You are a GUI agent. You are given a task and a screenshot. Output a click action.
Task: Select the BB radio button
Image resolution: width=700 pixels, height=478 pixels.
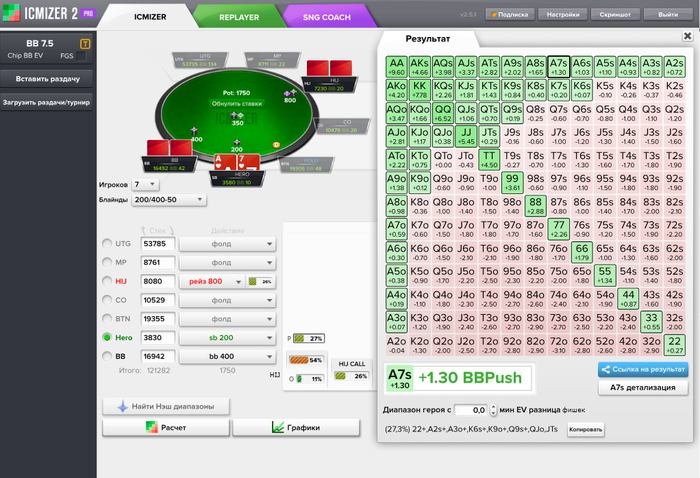[107, 356]
